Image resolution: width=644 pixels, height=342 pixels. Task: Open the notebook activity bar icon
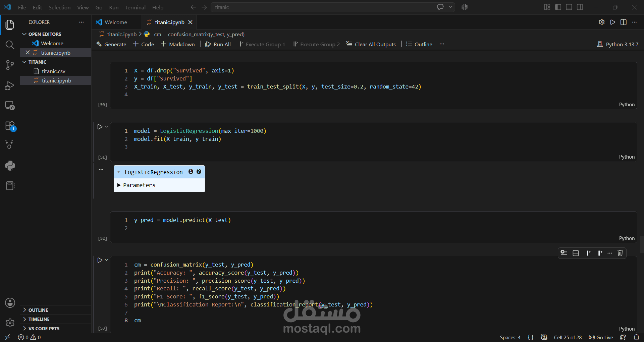click(10, 186)
